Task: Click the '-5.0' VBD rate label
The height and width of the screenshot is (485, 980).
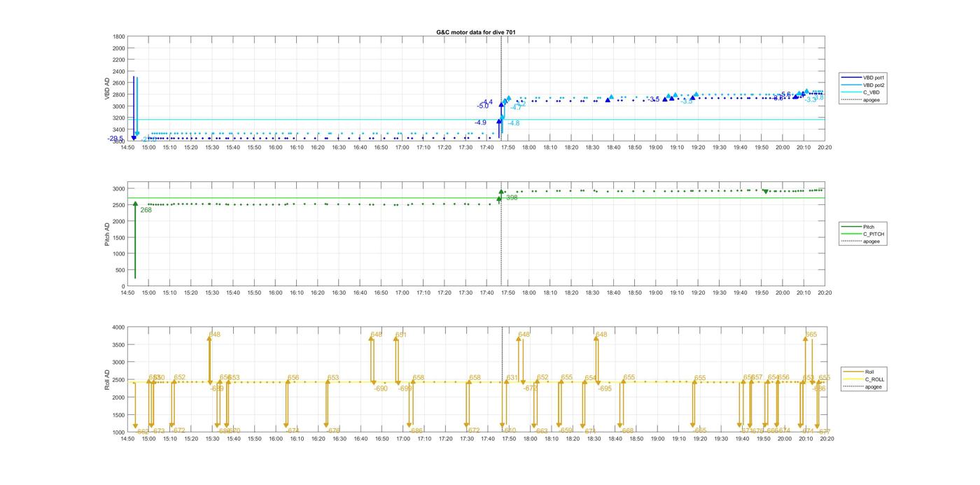Action: coord(483,106)
